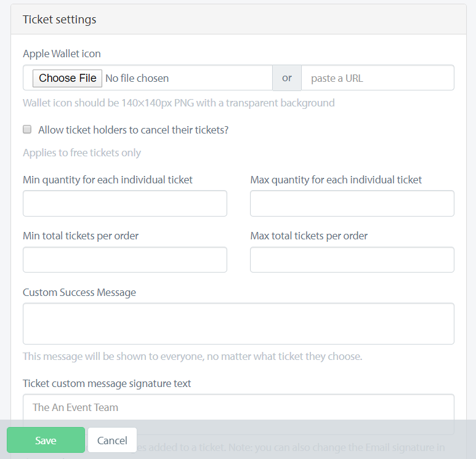Tick the allow ticket cancellation checkbox

click(27, 129)
